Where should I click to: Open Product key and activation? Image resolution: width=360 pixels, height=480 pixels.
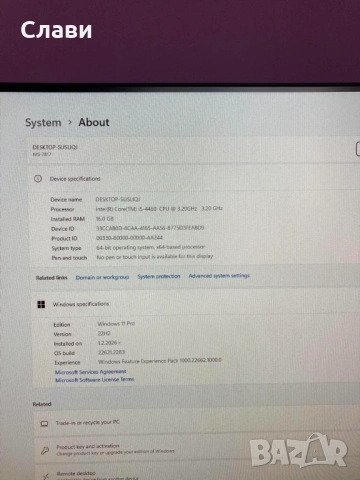click(x=197, y=449)
